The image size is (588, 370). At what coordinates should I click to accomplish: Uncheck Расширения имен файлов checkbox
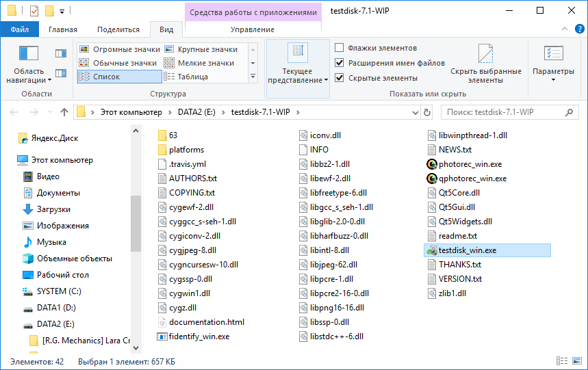click(x=339, y=62)
